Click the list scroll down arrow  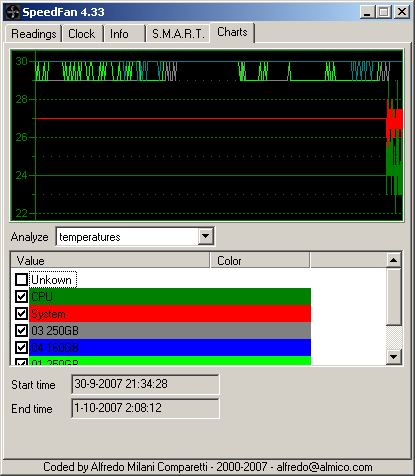pyautogui.click(x=394, y=357)
